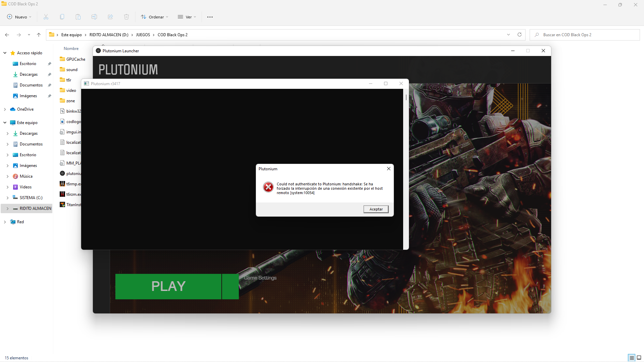Go back with the Explorer back arrow

7,35
